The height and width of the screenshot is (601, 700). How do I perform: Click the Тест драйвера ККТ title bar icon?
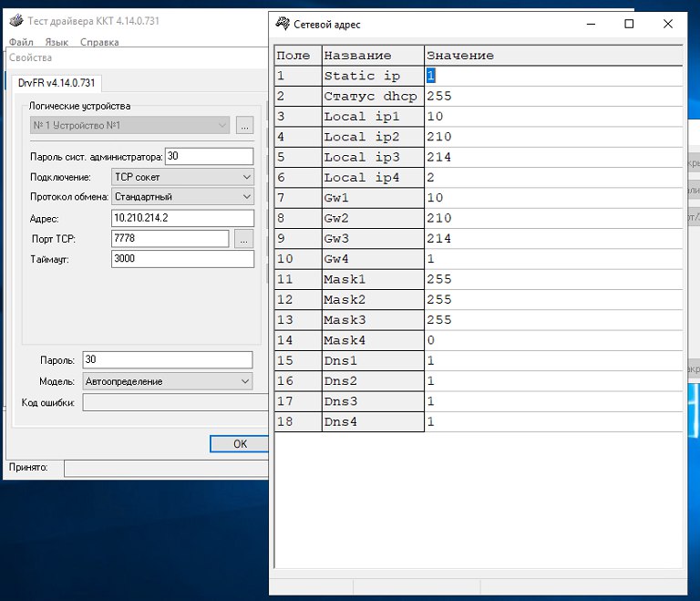tap(15, 21)
